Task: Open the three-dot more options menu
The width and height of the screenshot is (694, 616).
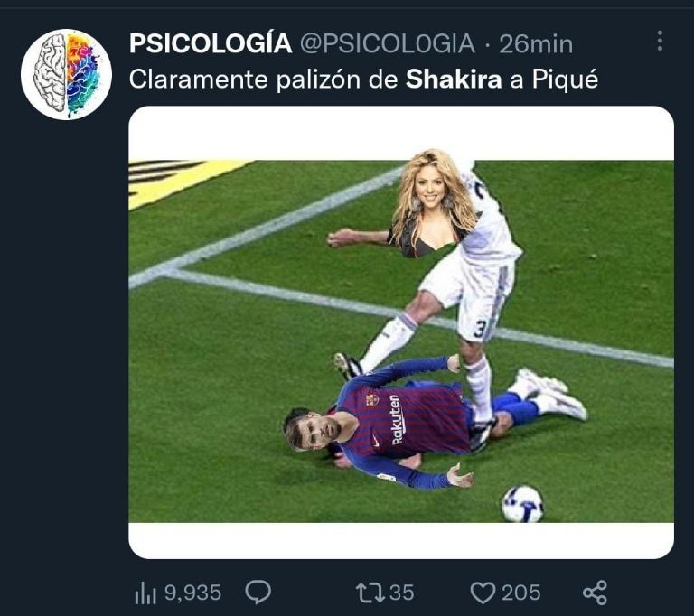Action: (x=660, y=41)
